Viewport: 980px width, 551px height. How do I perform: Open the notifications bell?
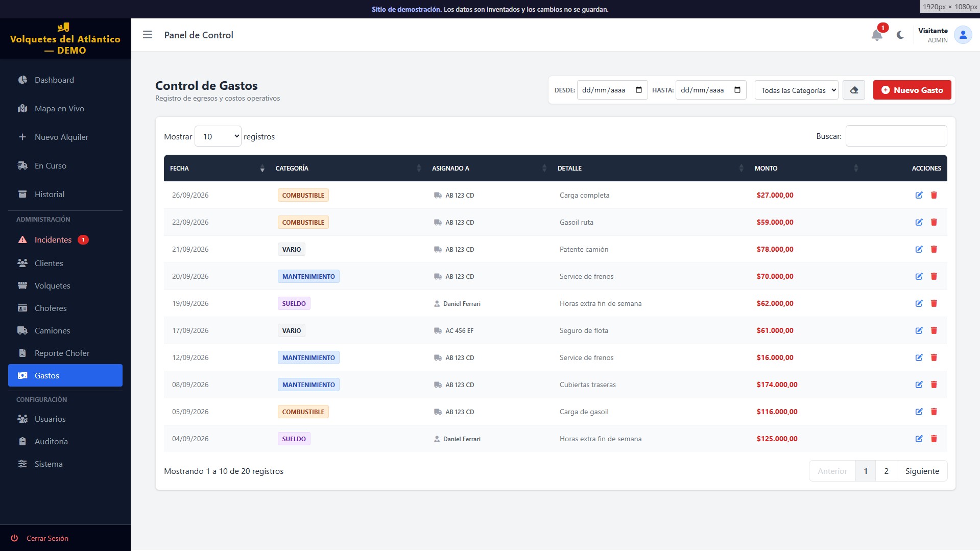[877, 35]
